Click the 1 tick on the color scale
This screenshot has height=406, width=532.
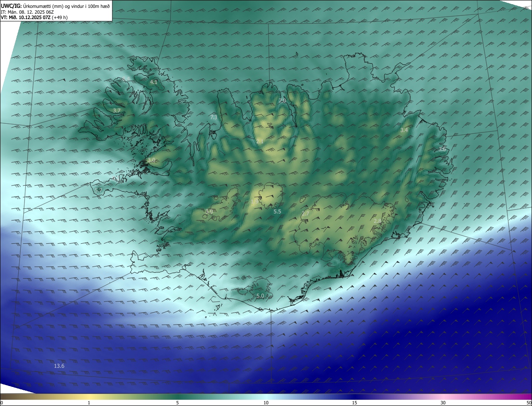(89, 403)
